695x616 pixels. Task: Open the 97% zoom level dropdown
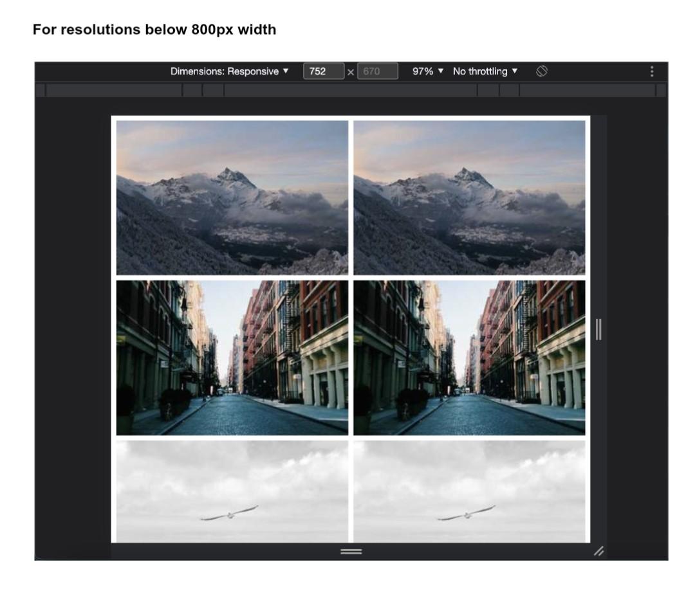point(426,71)
